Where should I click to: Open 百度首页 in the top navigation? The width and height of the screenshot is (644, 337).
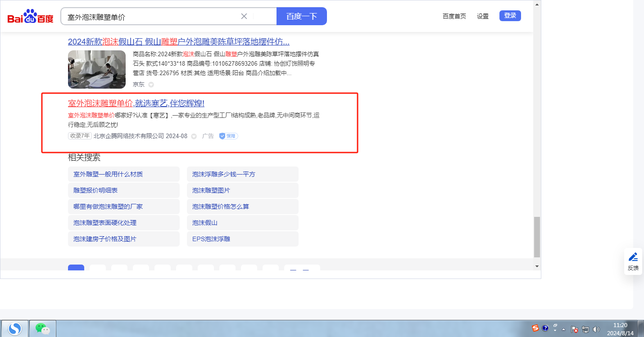coord(454,16)
